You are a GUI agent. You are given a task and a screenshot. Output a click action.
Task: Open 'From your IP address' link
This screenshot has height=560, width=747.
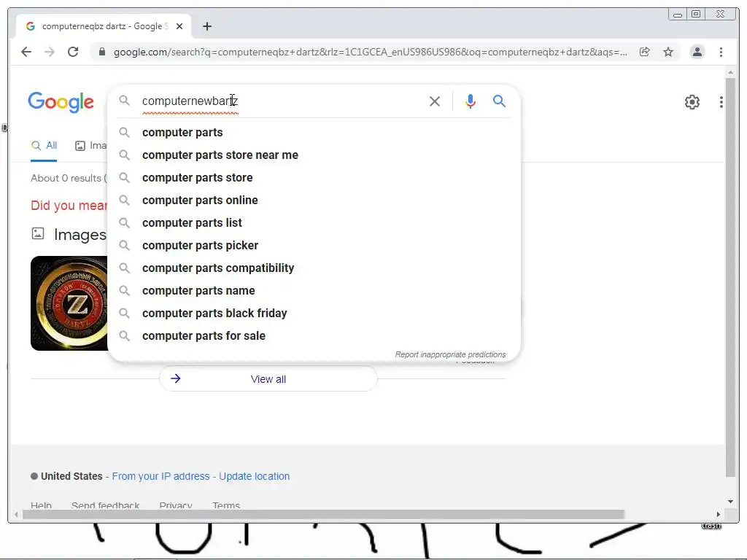(x=160, y=476)
